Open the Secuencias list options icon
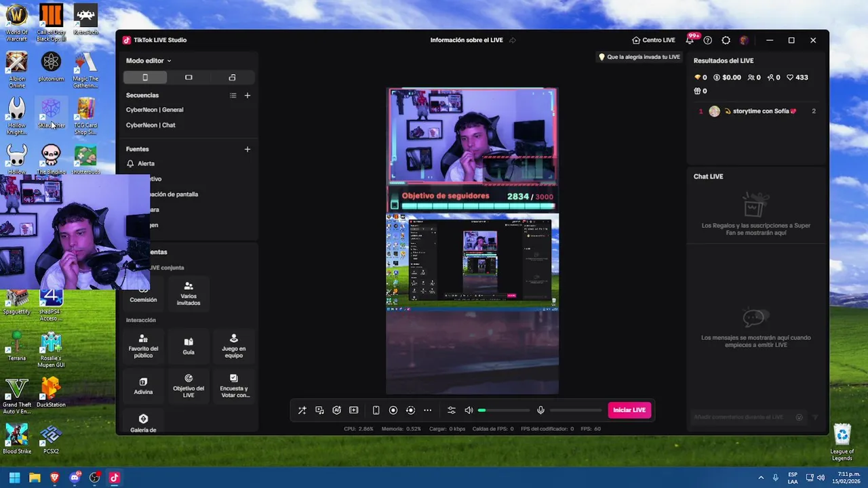The image size is (868, 488). tap(233, 96)
